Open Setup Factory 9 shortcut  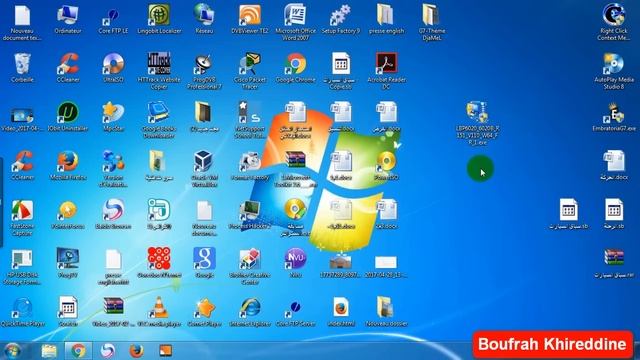[341, 19]
